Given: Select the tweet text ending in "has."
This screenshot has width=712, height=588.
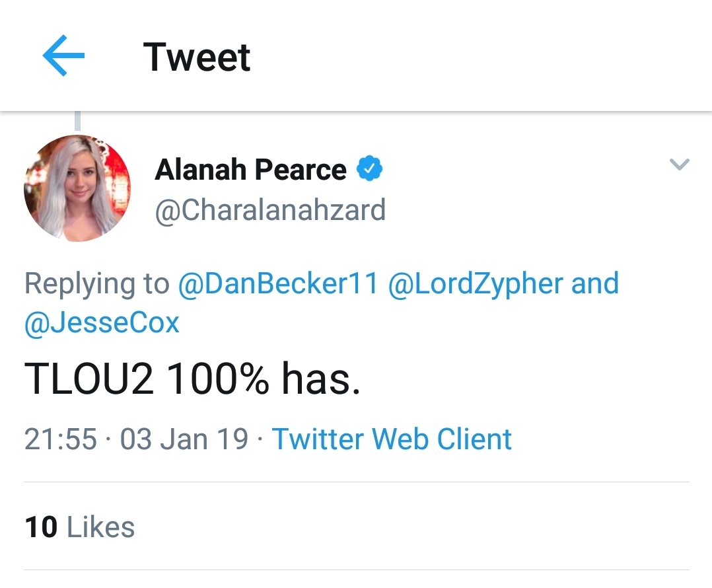Looking at the screenshot, I should (192, 381).
